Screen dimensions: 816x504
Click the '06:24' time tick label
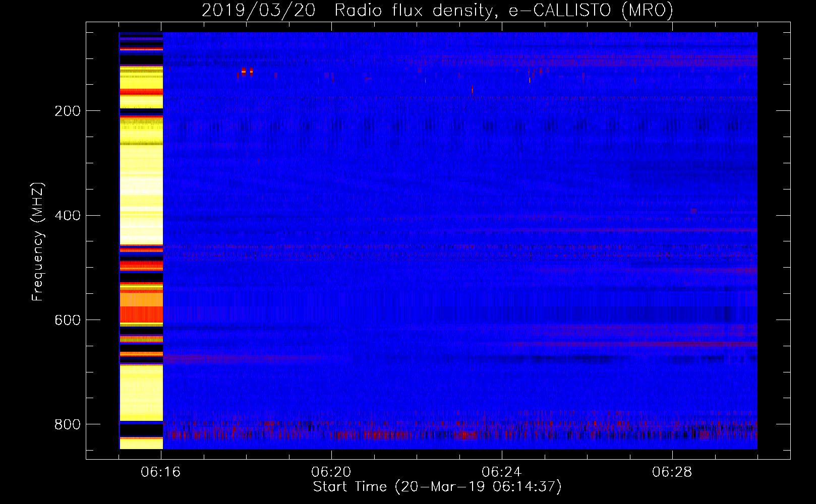[x=502, y=472]
